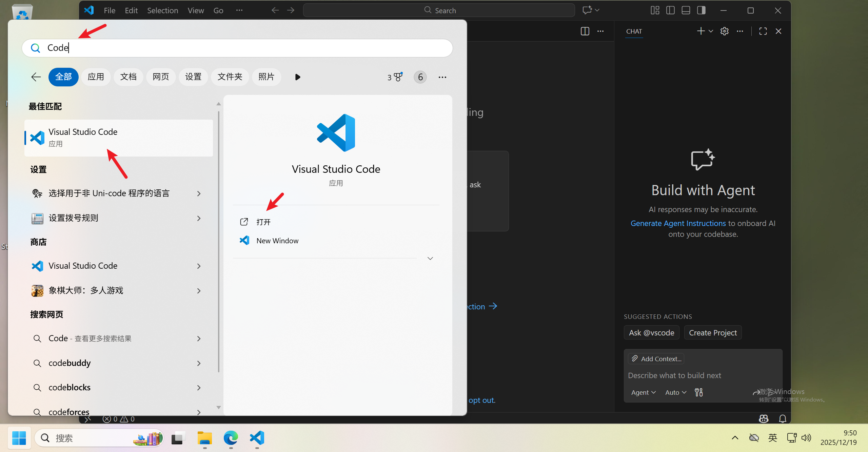Click the notifications bell in status bar
868x452 pixels.
pyautogui.click(x=783, y=419)
